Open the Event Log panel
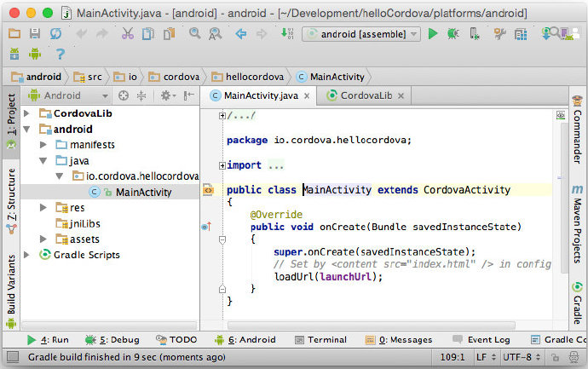Screen dimensions: 588x369 [x=481, y=340]
